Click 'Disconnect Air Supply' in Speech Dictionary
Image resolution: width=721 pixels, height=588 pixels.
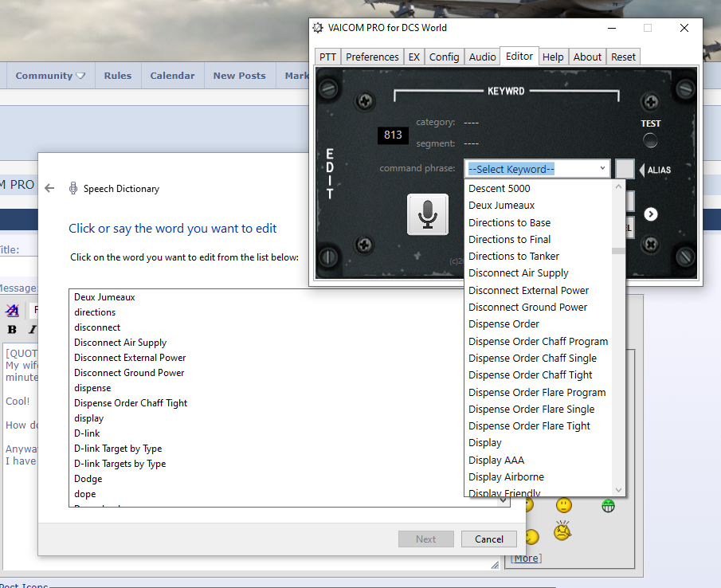pyautogui.click(x=120, y=343)
